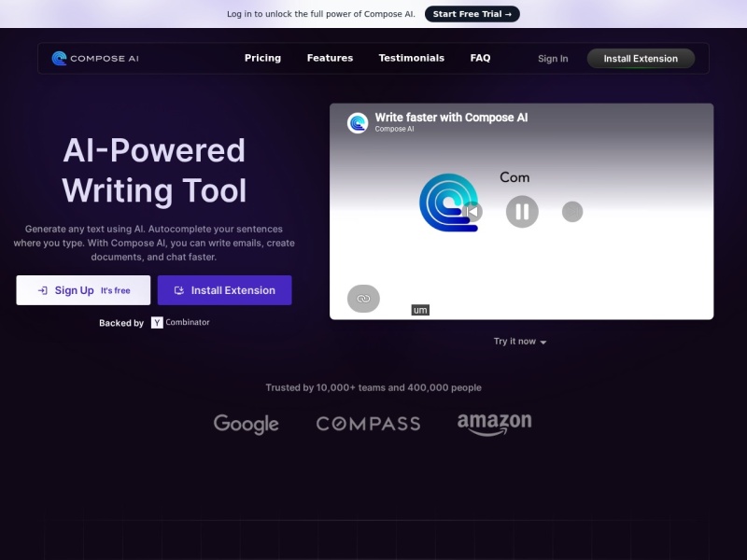This screenshot has width=747, height=560.
Task: Skip to the previous video track
Action: coord(472,212)
